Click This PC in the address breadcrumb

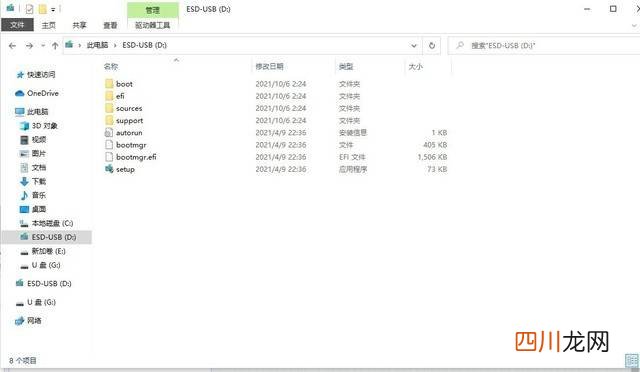tap(97, 45)
